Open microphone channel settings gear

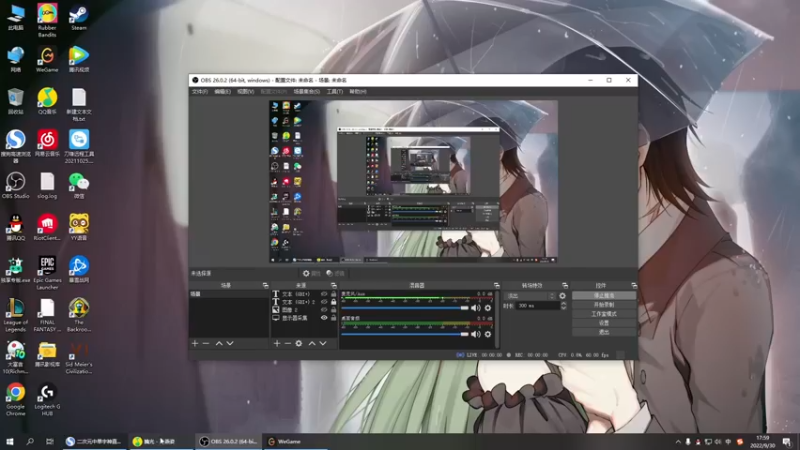[488, 308]
